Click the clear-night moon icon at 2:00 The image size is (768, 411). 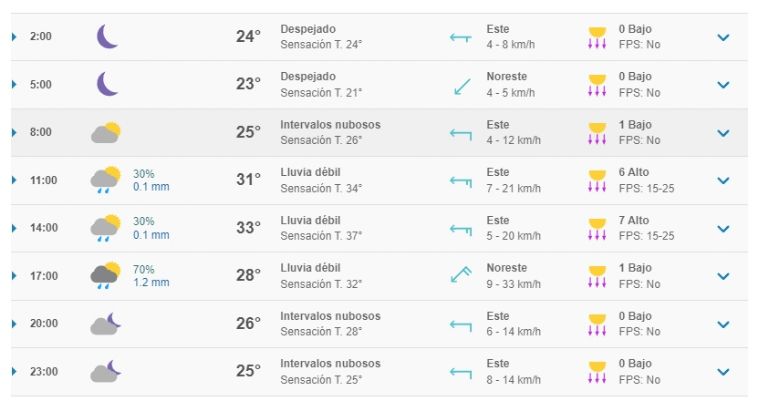(x=107, y=37)
